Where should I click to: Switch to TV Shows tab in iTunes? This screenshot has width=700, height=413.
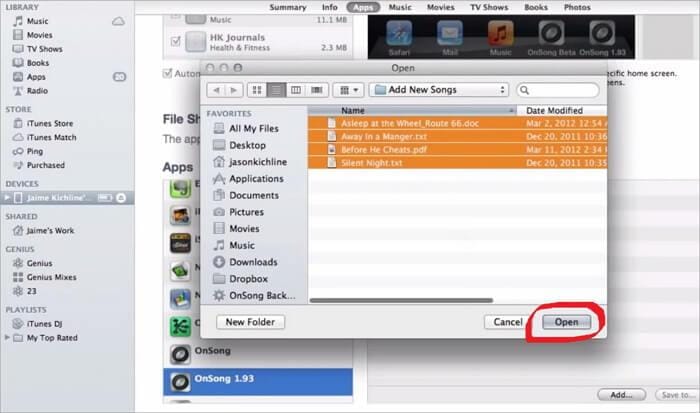pos(489,7)
